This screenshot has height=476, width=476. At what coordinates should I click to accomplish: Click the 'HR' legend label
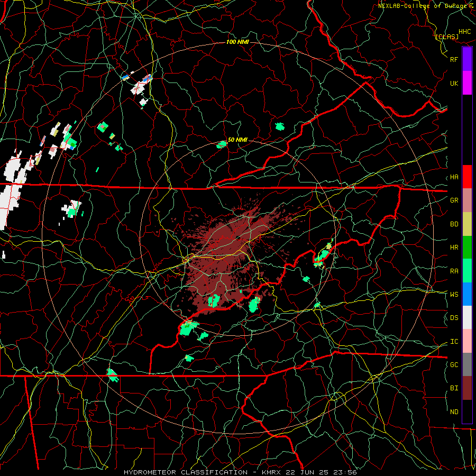pyautogui.click(x=454, y=248)
